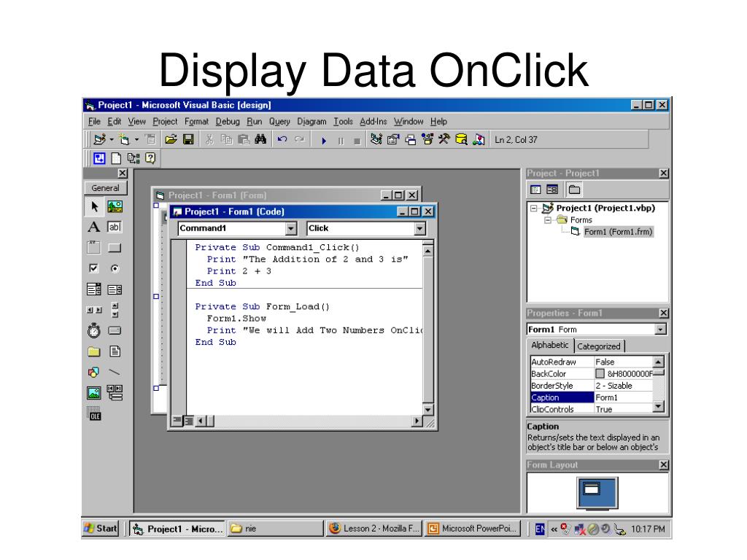Switch to the Alphabetic tab
This screenshot has width=747, height=560.
[x=550, y=345]
